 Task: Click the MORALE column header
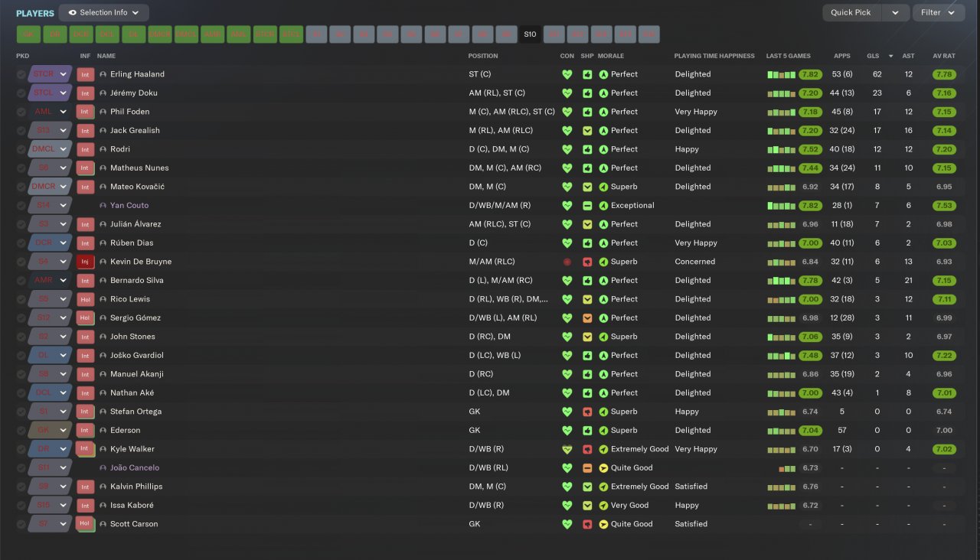click(x=611, y=56)
